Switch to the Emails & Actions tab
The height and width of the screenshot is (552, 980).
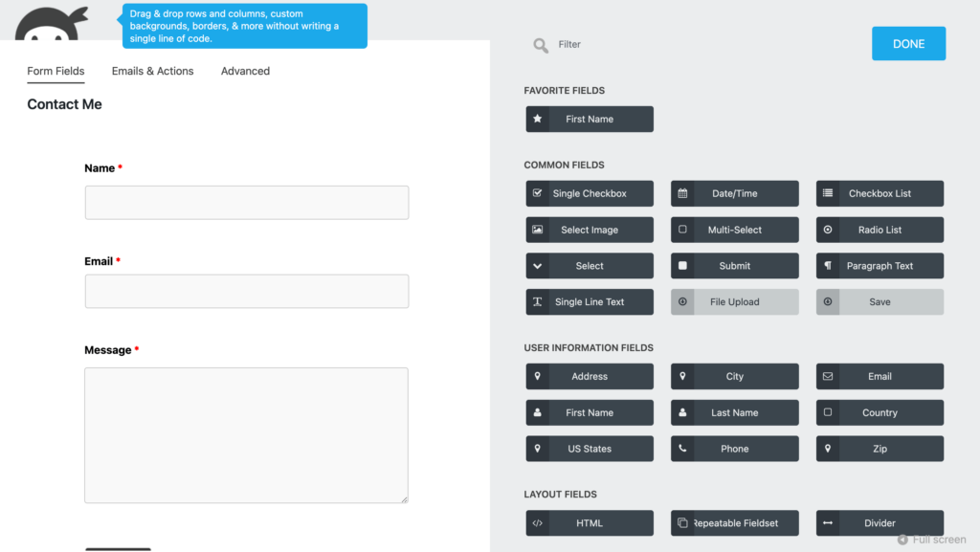point(152,71)
